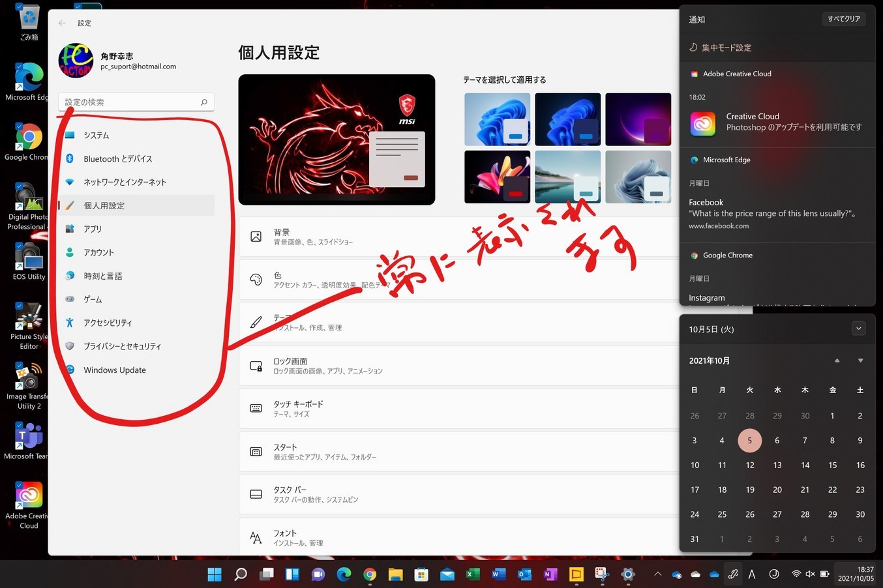Go back with the Settings back arrow
This screenshot has width=883, height=588.
point(63,23)
